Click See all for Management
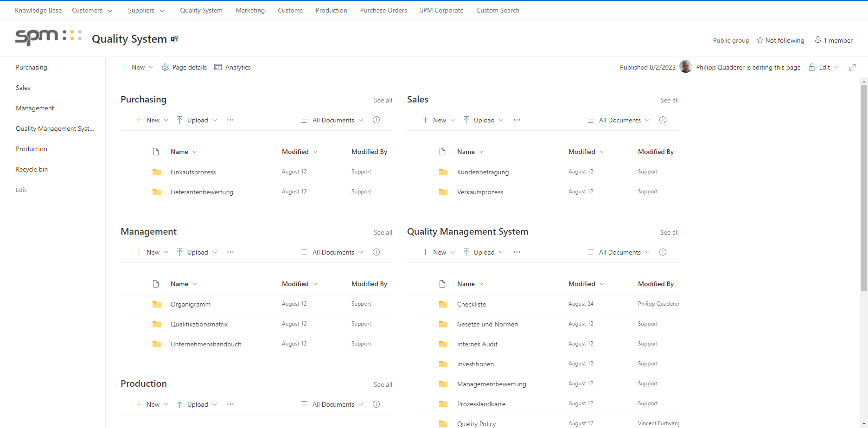This screenshot has height=428, width=868. click(383, 232)
